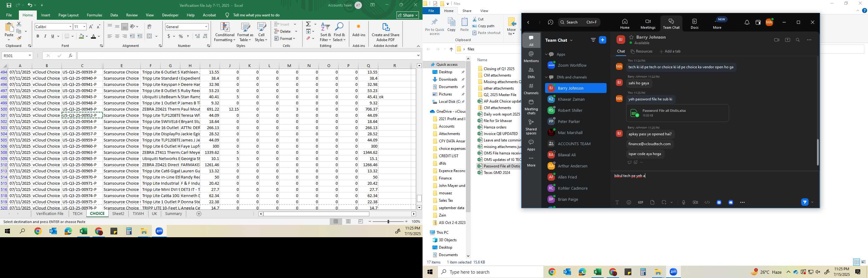Click Increase Font Size icon in Excel
The height and width of the screenshot is (278, 868).
(x=91, y=27)
